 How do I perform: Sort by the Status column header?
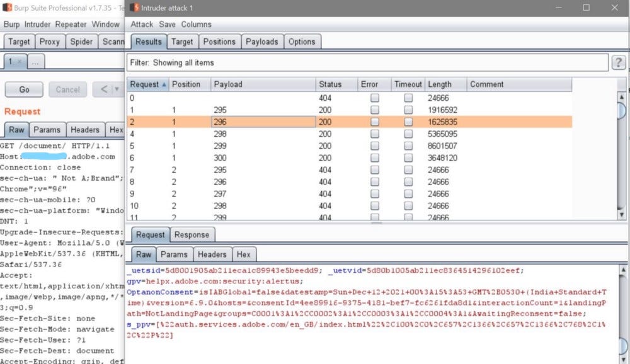pos(336,84)
